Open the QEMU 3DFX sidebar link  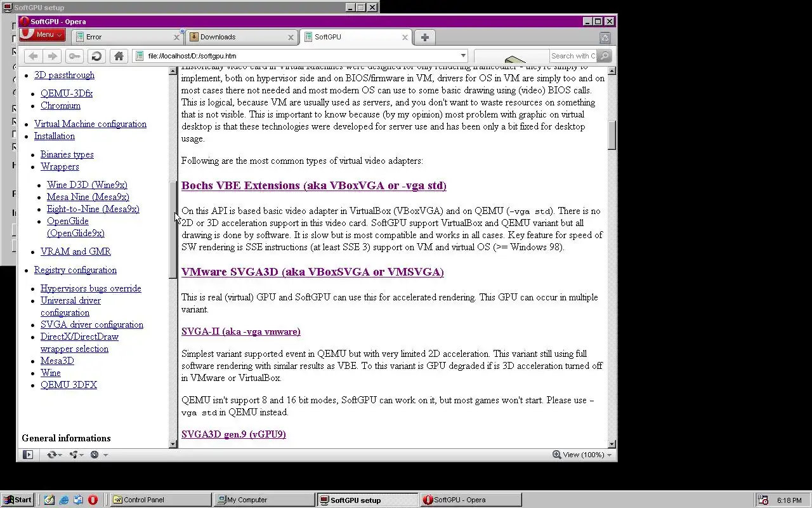click(x=69, y=385)
